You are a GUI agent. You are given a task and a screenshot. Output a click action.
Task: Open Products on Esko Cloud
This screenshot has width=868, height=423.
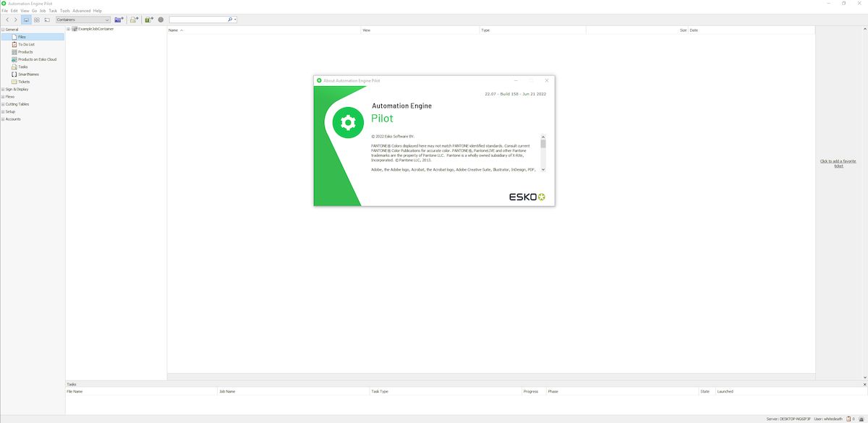click(x=34, y=59)
